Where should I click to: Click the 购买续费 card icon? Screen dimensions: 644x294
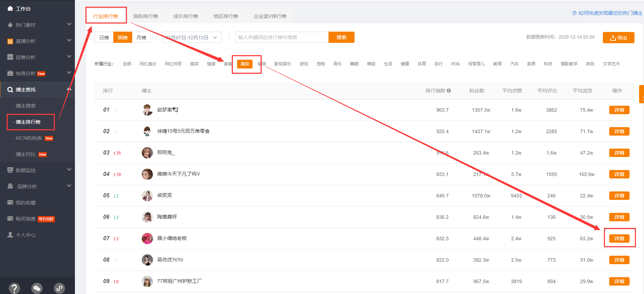click(x=10, y=218)
